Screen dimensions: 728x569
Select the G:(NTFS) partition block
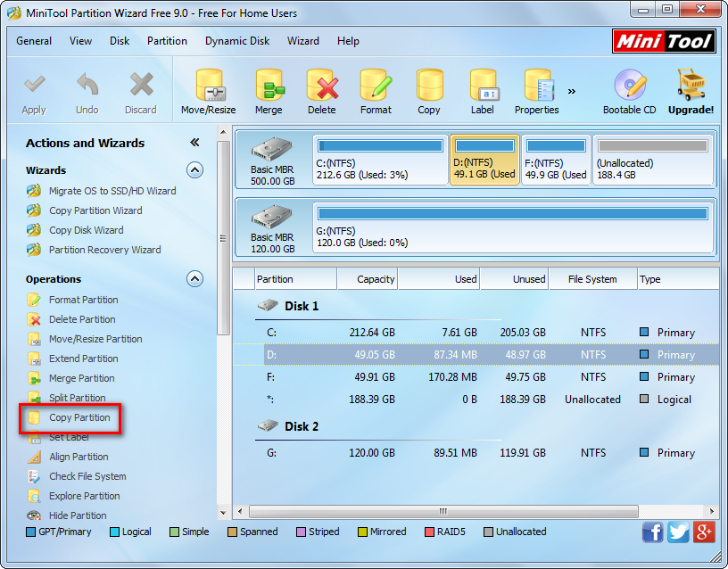(513, 228)
